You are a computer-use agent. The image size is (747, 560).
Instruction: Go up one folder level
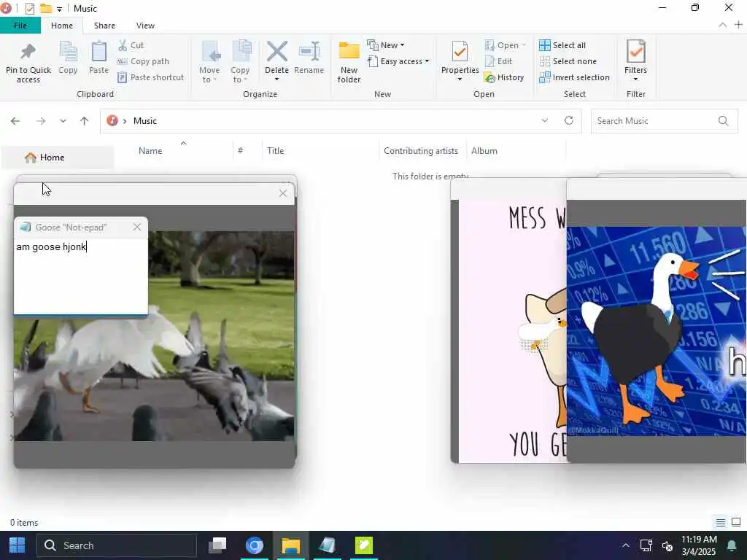coord(85,121)
